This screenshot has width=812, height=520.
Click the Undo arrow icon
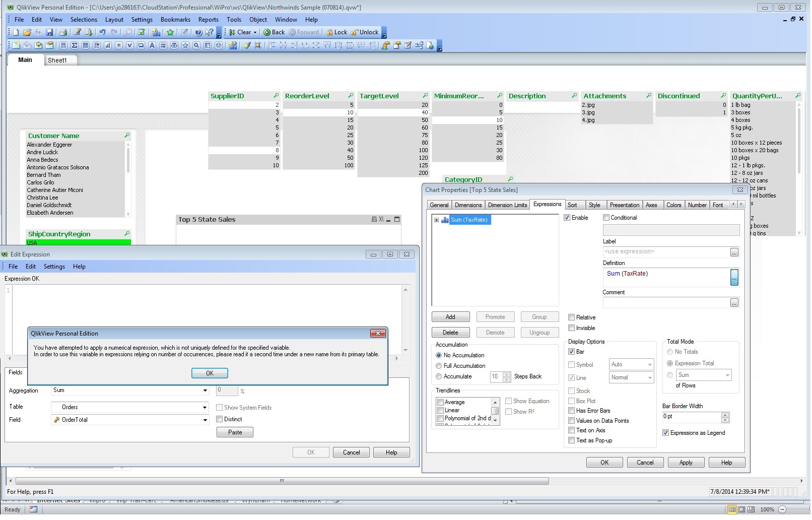coord(103,32)
